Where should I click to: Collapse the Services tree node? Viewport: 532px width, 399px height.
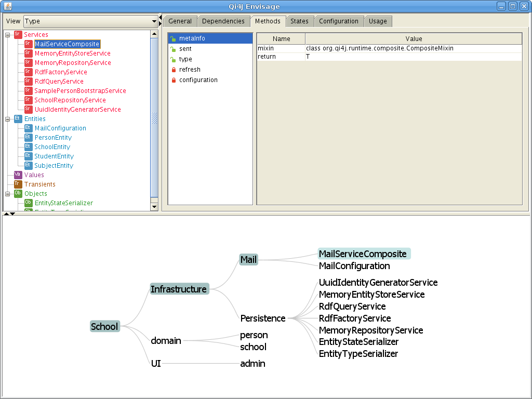[8, 35]
